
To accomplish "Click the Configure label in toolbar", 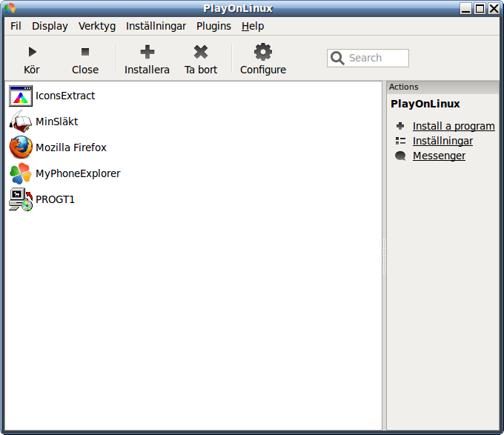I will tap(263, 70).
